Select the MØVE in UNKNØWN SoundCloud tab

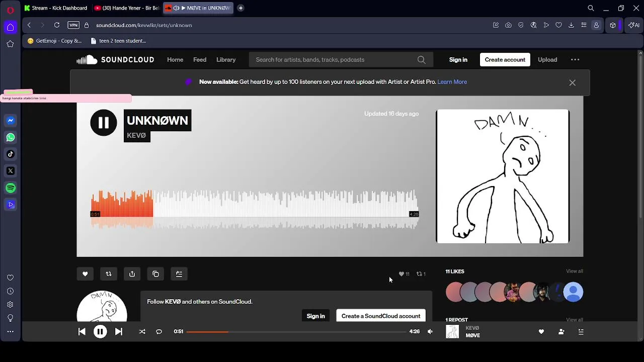tap(199, 8)
